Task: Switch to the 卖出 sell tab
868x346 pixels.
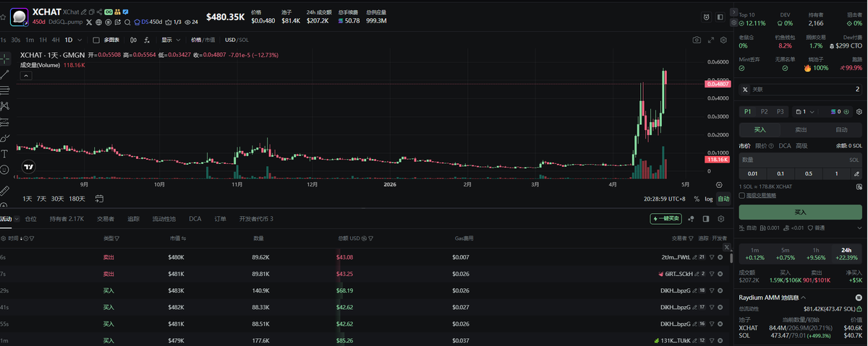Action: [801, 130]
